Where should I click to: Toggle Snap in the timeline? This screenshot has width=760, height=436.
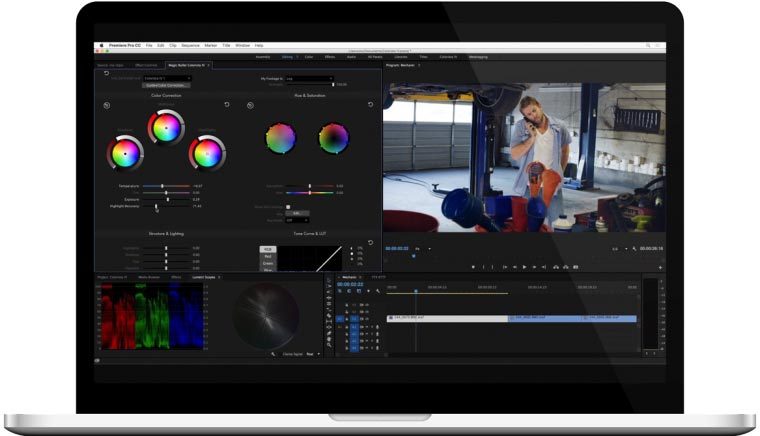click(x=349, y=291)
